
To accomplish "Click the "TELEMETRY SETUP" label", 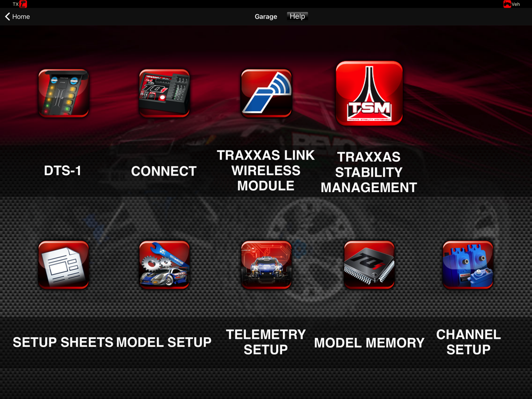I will coord(266,342).
